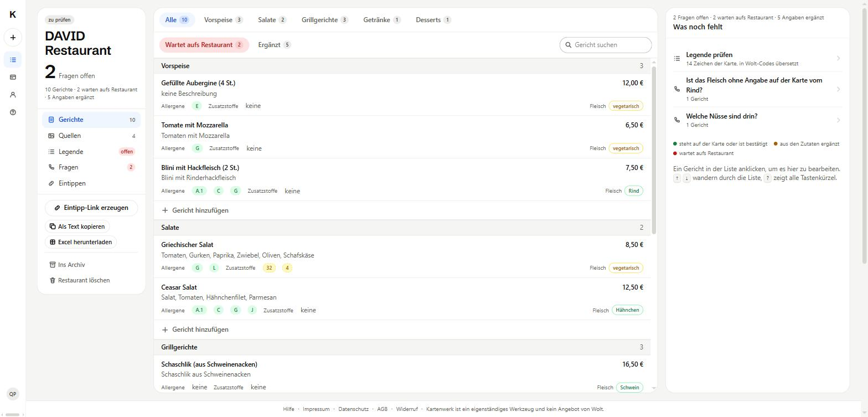Click the dish list vertical scrollbar
The width and height of the screenshot is (868, 417).
tap(654, 150)
